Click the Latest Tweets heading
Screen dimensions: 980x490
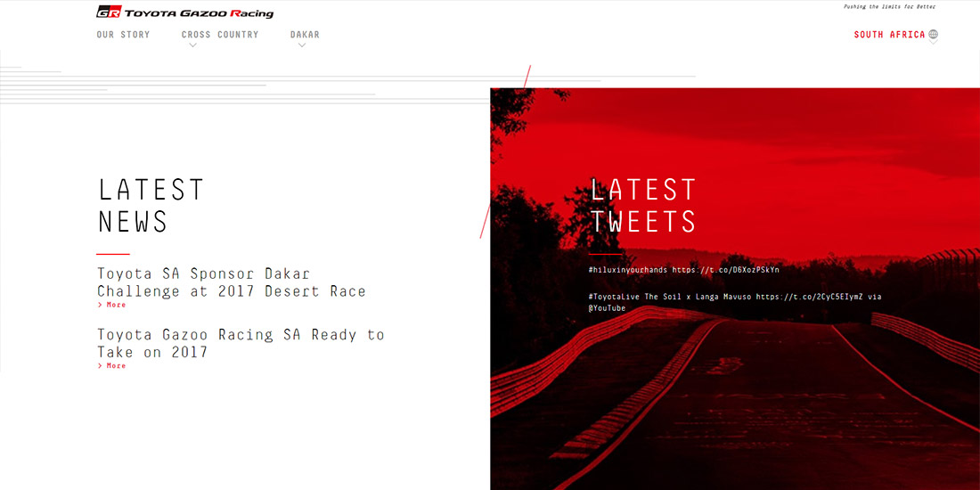(642, 205)
